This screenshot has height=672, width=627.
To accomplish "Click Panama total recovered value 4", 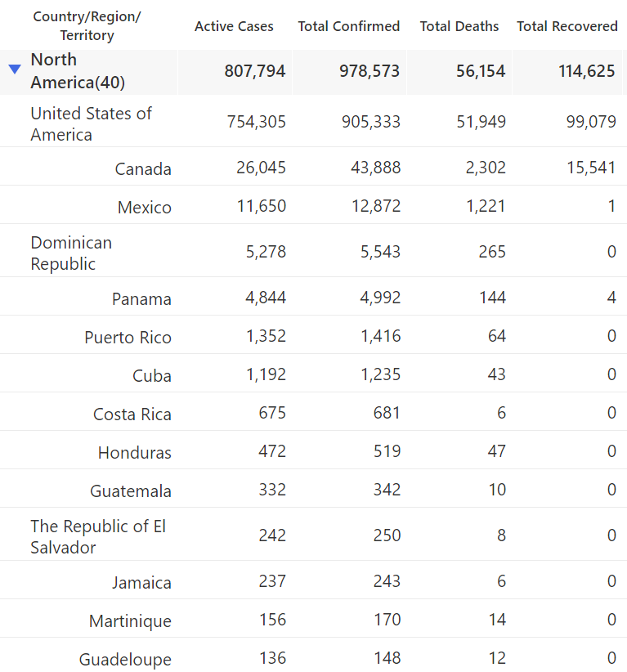I will [612, 298].
